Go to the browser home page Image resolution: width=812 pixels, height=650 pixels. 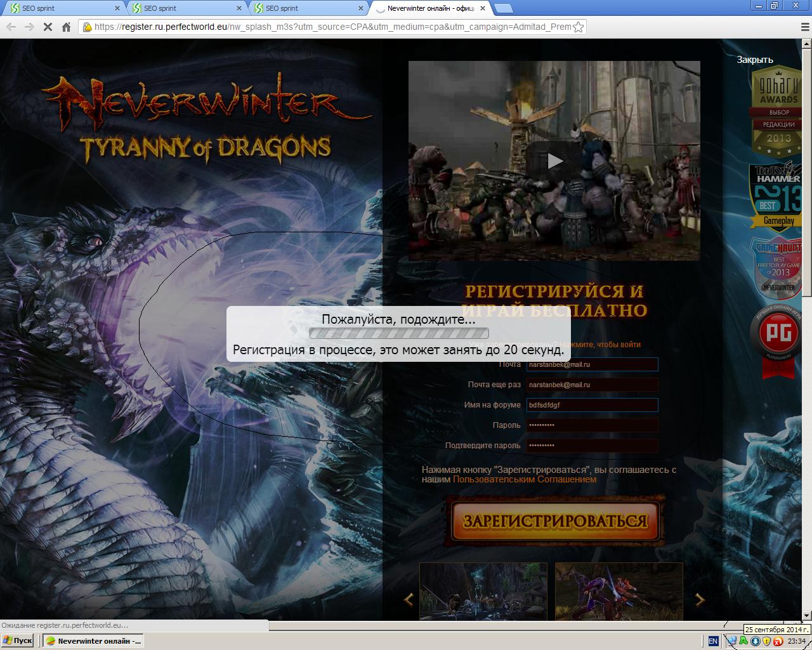click(x=66, y=27)
